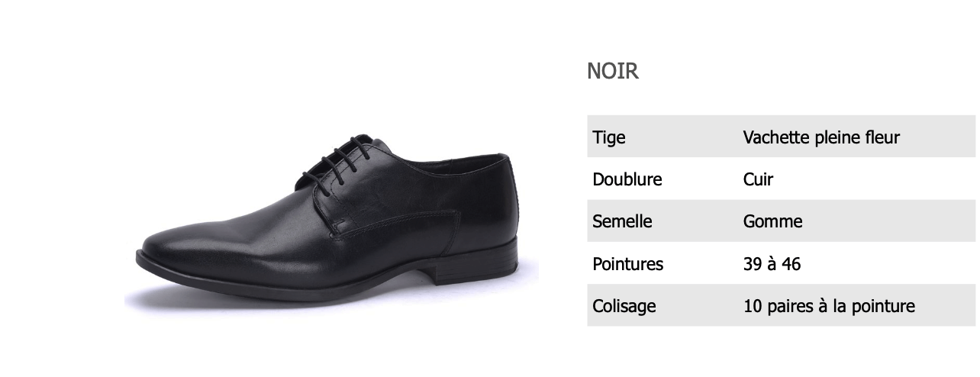Select the Pointures row label
The width and height of the screenshot is (980, 377).
(x=627, y=264)
